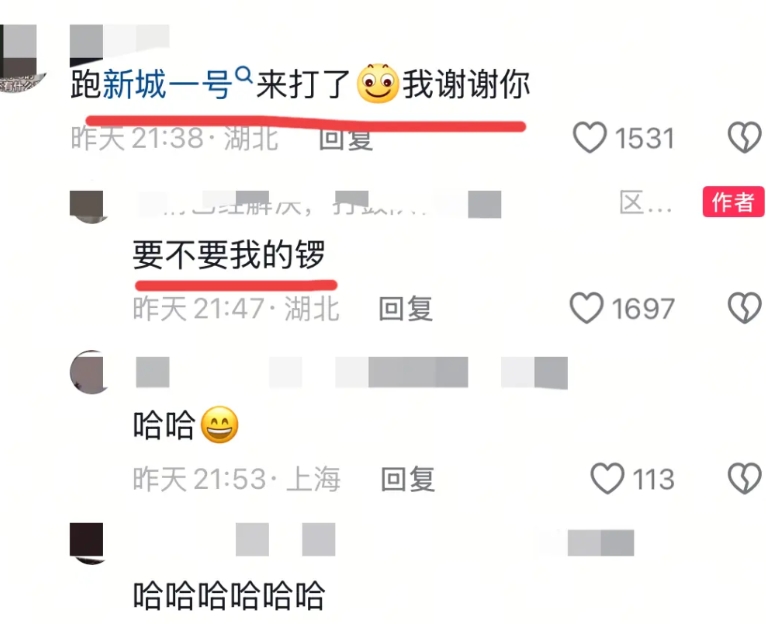766x624 pixels.
Task: Open avatar of the top commenter
Action: pos(22,58)
